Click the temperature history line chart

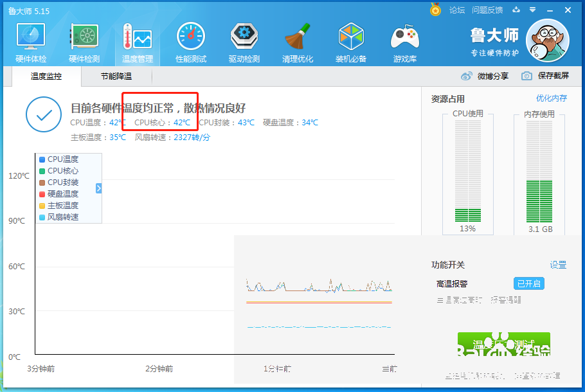tap(215, 254)
